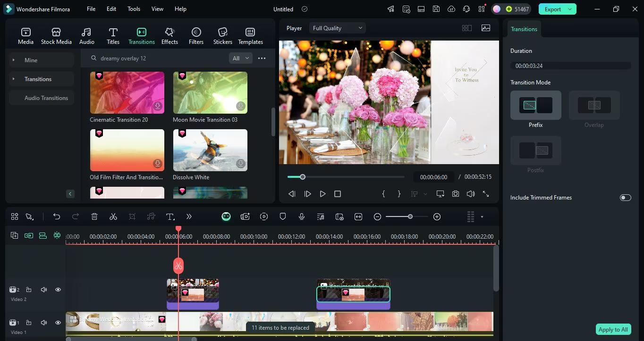
Task: Lock the Video 1 track
Action: [29, 323]
